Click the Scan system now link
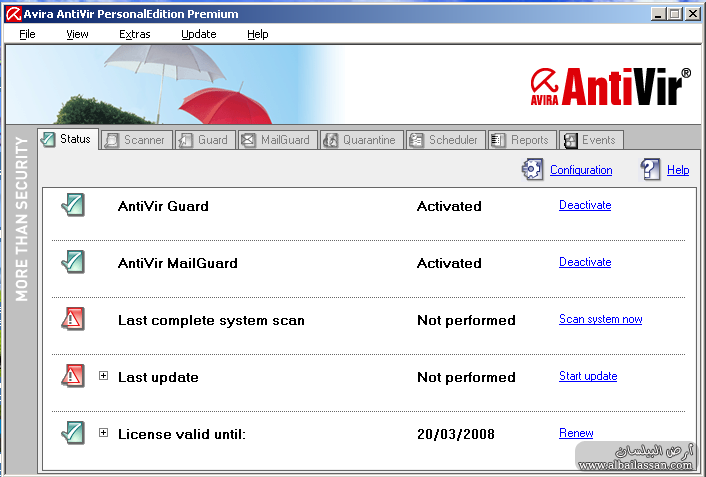706x477 pixels. pyautogui.click(x=600, y=319)
